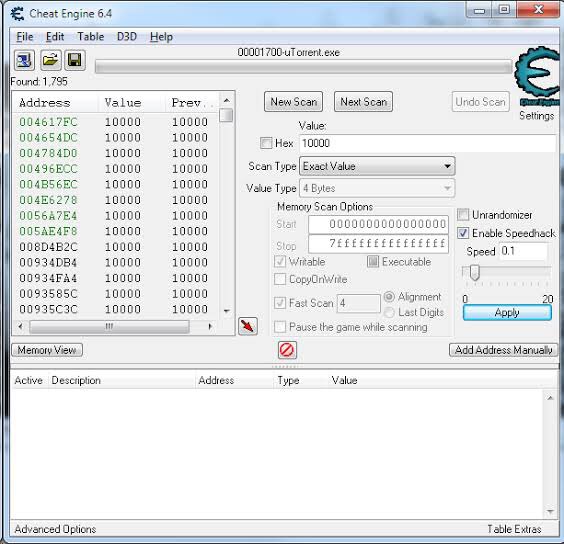Click the red clear address list icon

coord(287,350)
